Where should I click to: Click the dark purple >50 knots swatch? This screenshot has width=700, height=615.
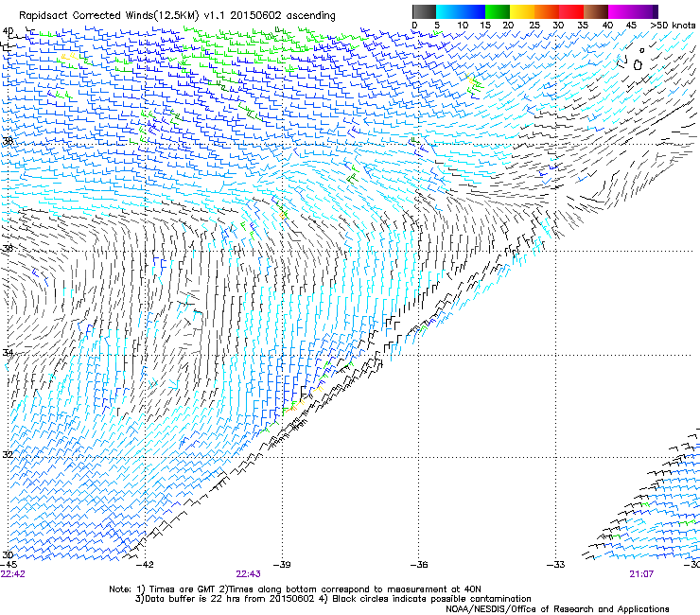tap(655, 11)
